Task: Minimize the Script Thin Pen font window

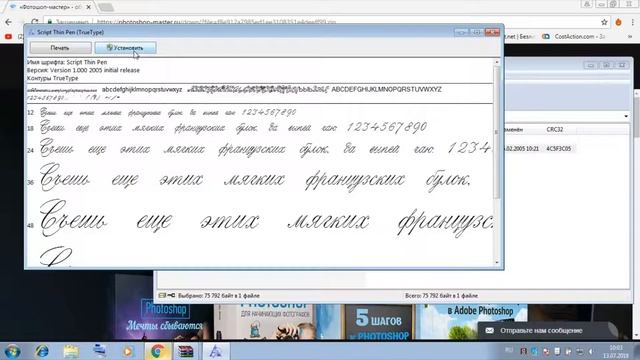Action: pos(462,32)
